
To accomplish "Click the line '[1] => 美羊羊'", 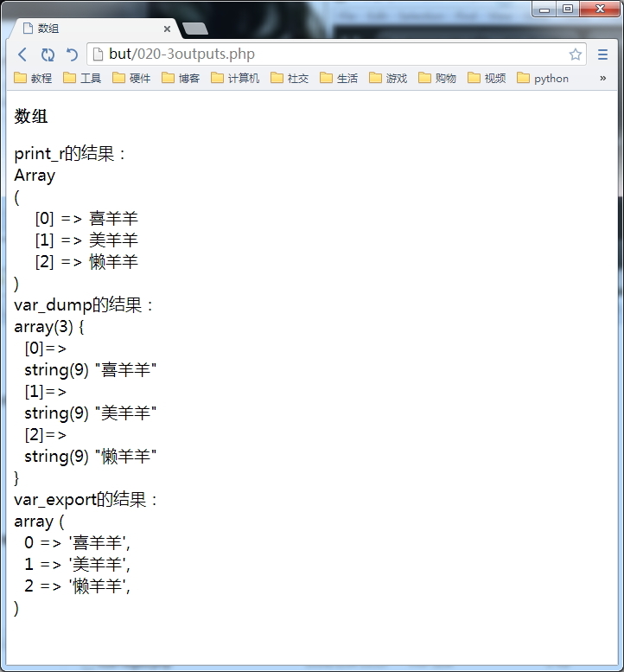I will [86, 240].
